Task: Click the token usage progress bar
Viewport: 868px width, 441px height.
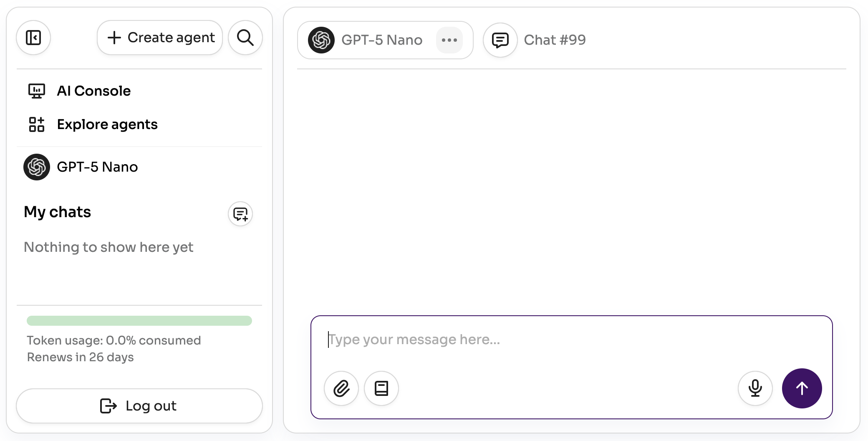Action: coord(139,321)
